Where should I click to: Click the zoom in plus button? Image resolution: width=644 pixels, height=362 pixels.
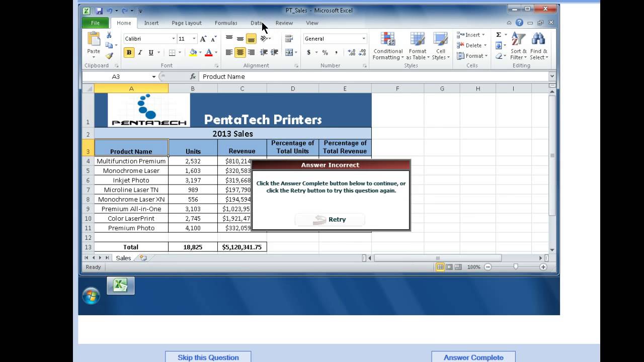point(543,267)
